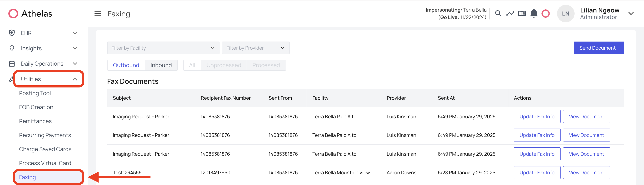Screen dimensions: 644x185
Task: Collapse the Utilities section chevron
Action: (75, 79)
